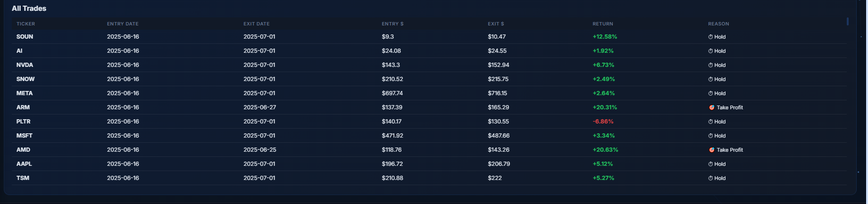Click the REASON column header
Screen dimensions: 868x204
click(718, 24)
